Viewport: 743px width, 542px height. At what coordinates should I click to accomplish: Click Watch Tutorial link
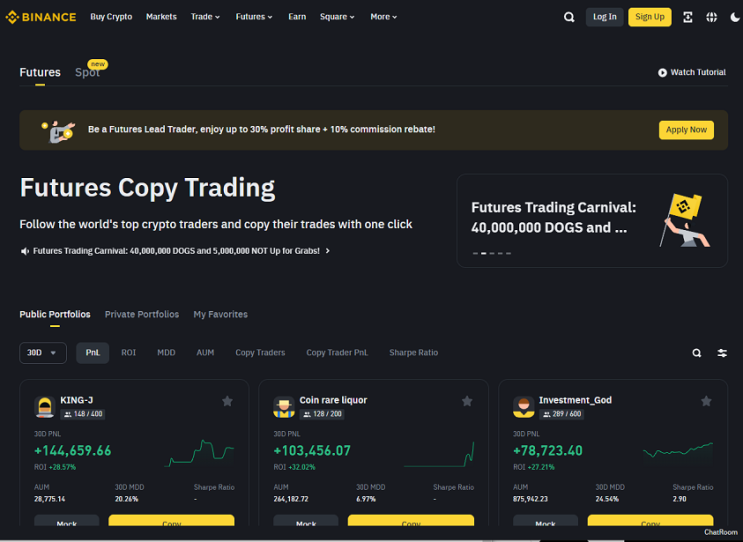pos(698,72)
